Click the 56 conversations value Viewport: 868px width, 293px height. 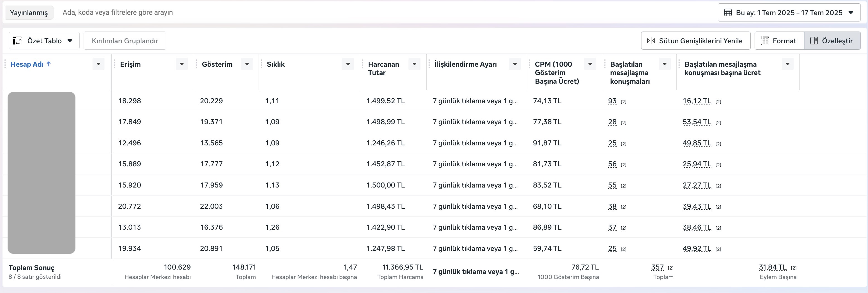pos(612,164)
